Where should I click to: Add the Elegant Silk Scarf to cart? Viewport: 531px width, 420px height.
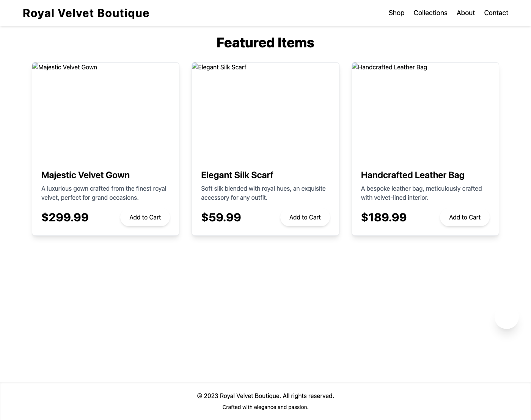point(305,217)
